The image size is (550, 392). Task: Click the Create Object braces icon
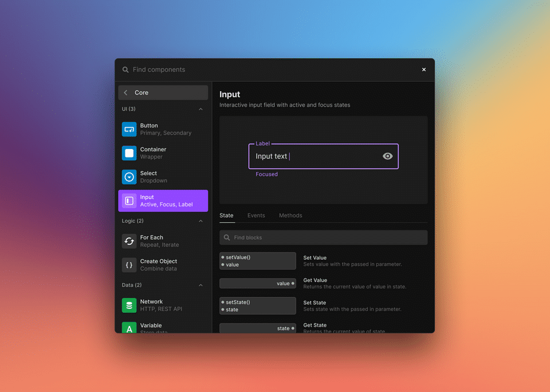[x=129, y=265]
